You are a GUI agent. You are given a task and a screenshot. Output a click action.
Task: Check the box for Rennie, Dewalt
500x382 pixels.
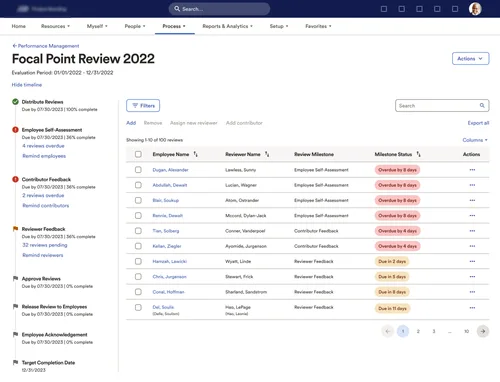tap(138, 216)
